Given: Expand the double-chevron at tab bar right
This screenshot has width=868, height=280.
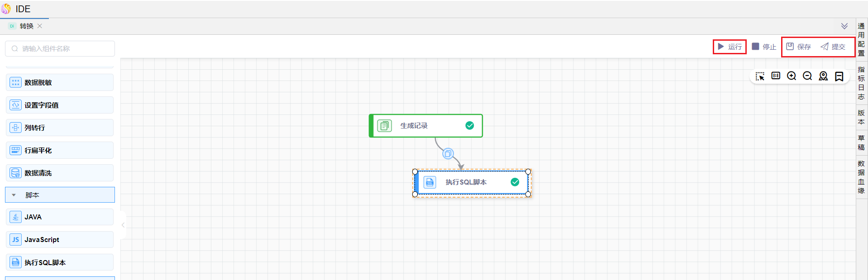Looking at the screenshot, I should click(x=844, y=26).
